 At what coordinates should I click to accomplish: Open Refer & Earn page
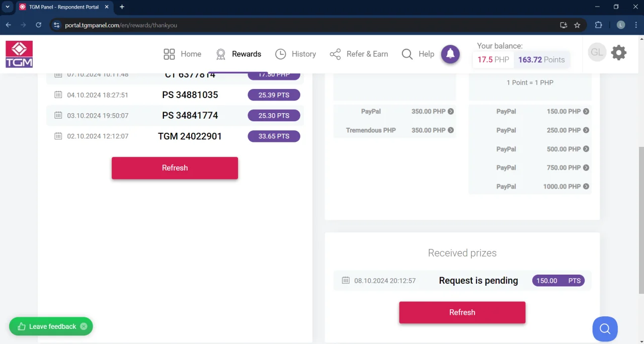[359, 54]
